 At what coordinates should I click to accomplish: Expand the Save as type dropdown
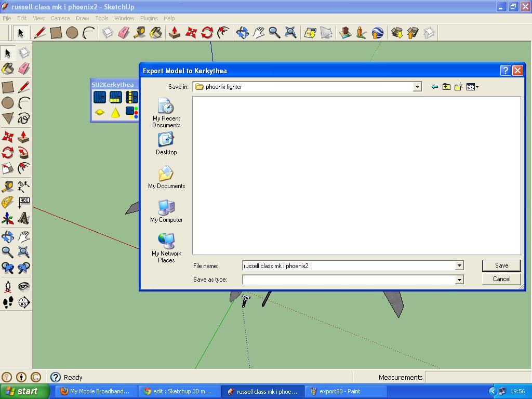coord(459,280)
